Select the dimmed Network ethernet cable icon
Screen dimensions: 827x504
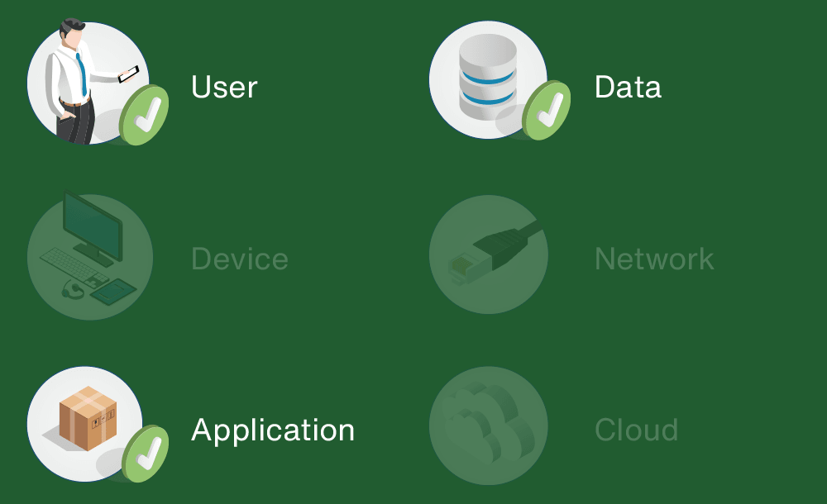point(489,254)
